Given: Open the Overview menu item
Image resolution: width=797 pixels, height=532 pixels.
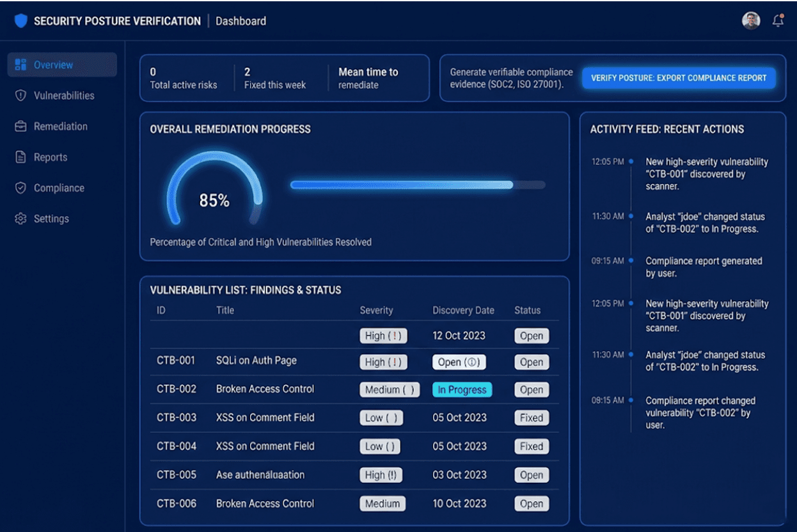Looking at the screenshot, I should click(62, 65).
